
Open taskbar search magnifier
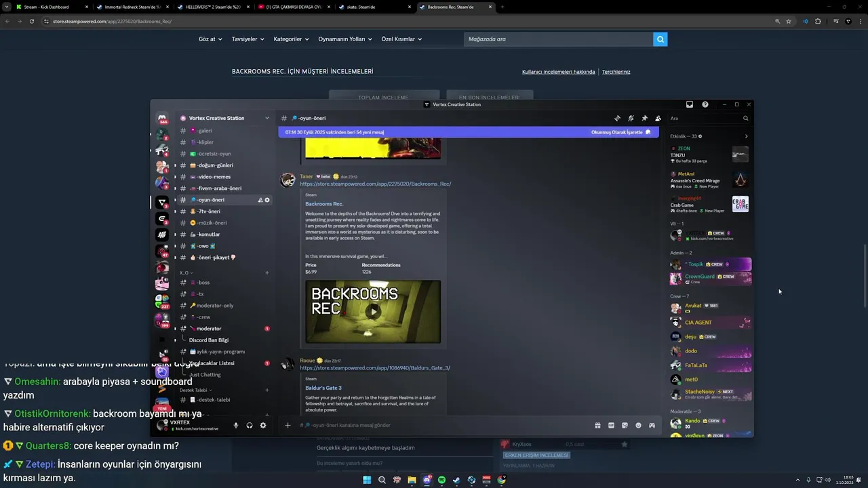point(382,480)
